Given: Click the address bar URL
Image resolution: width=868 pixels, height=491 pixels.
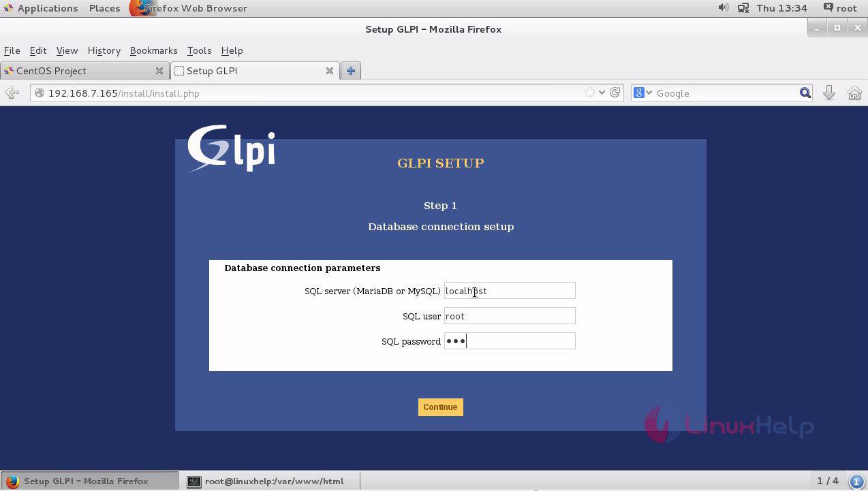Looking at the screenshot, I should click(123, 93).
